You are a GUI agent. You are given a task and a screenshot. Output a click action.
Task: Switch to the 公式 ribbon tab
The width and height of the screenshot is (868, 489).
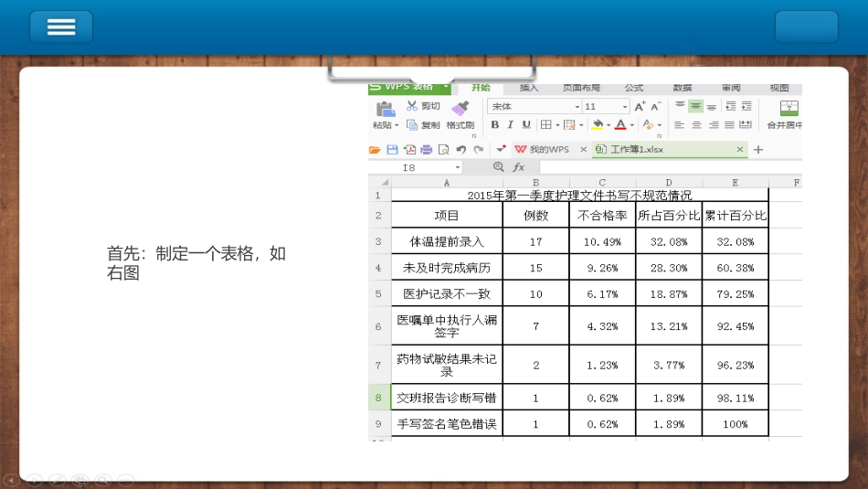[634, 88]
